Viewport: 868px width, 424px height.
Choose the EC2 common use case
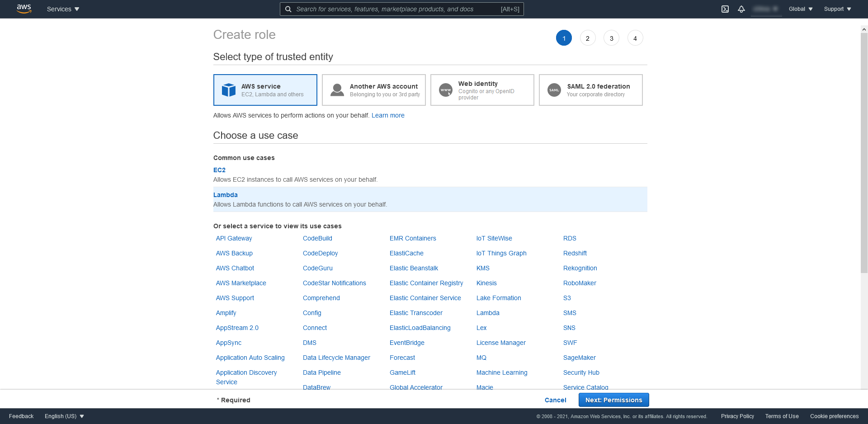(x=219, y=170)
